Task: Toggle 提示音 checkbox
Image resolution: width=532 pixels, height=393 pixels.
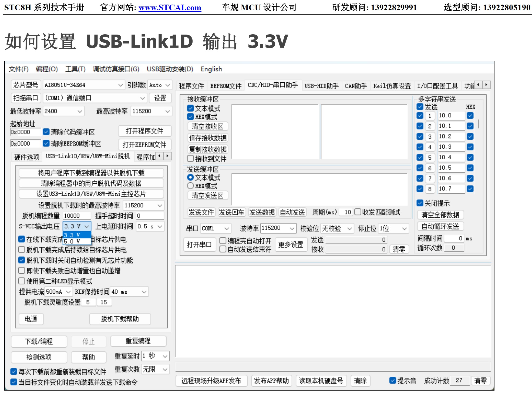Action: click(x=393, y=381)
